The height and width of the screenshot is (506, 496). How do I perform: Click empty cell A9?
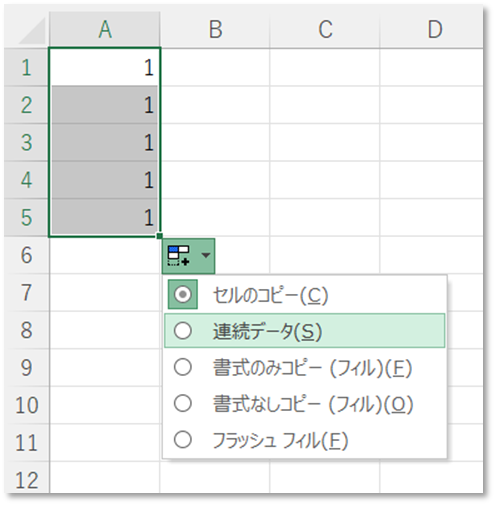click(105, 367)
